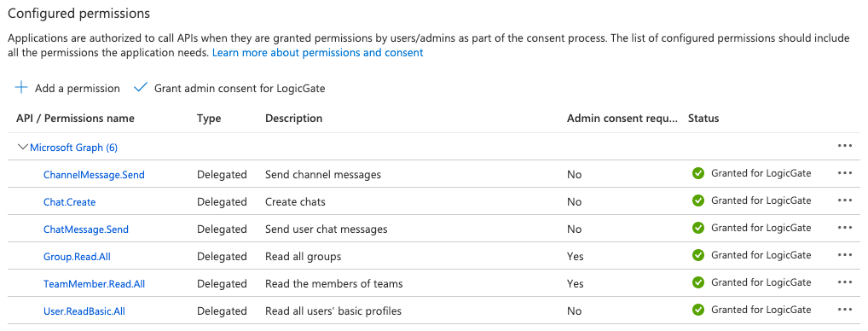Click Granted for LogicGate text in Chat.Create row
The image size is (868, 331).
click(761, 200)
